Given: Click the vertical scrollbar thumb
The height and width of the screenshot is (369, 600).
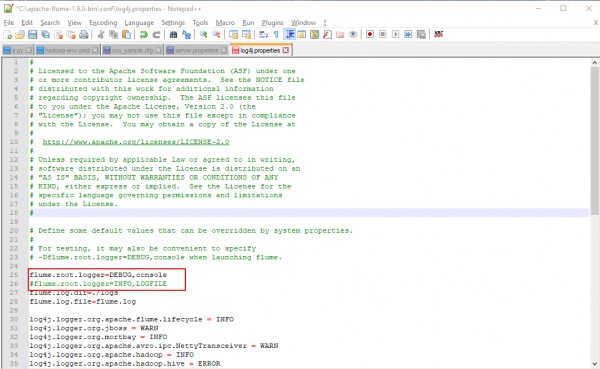Looking at the screenshot, I should [x=594, y=140].
